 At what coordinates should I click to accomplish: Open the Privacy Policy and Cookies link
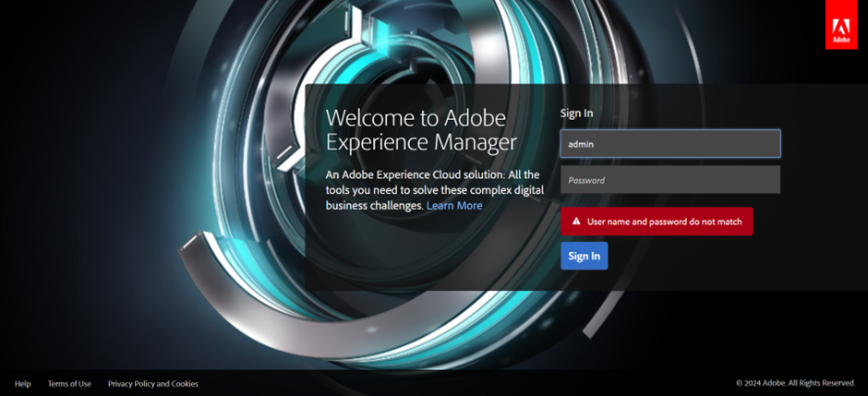click(152, 384)
